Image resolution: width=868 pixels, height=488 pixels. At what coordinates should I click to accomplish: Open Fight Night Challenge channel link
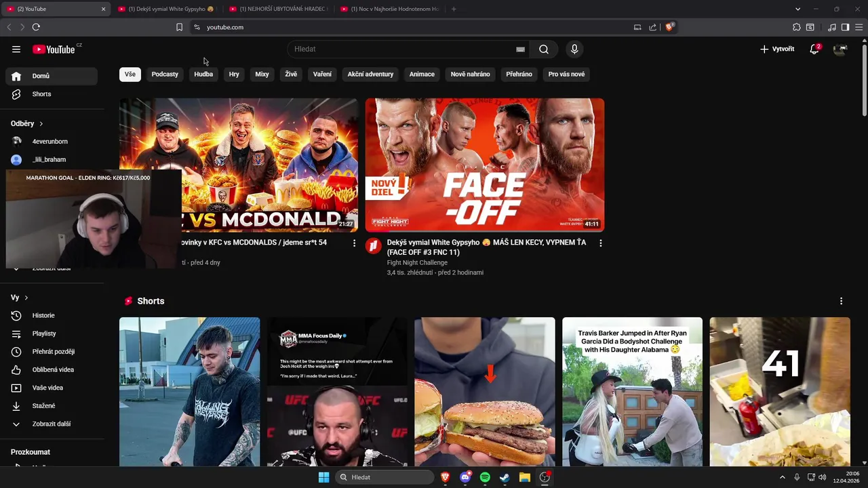(417, 263)
